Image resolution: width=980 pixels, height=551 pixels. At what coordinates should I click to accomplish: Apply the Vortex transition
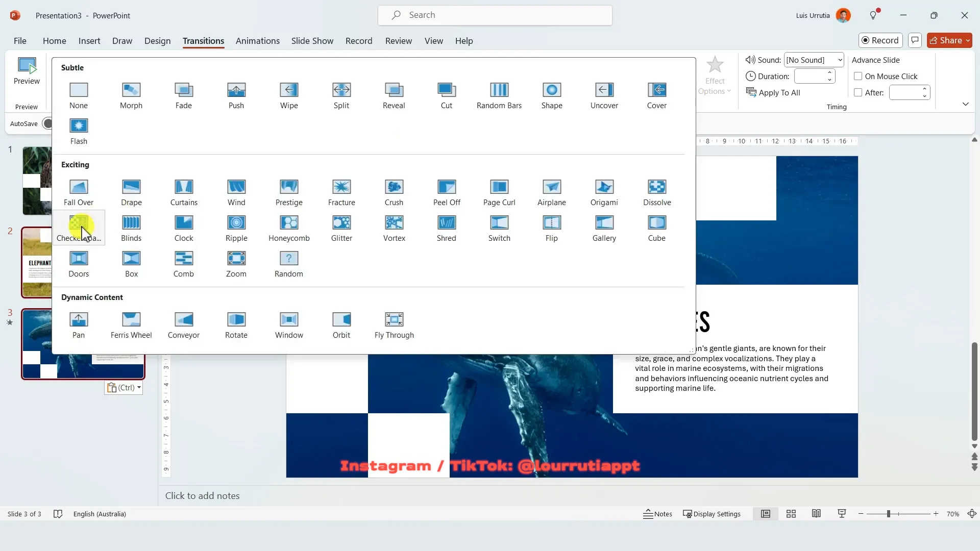394,228
